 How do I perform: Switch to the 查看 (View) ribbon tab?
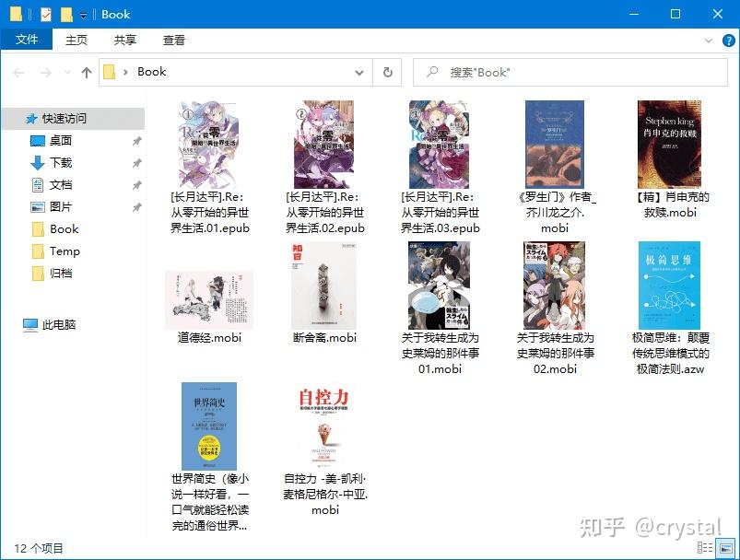(175, 40)
